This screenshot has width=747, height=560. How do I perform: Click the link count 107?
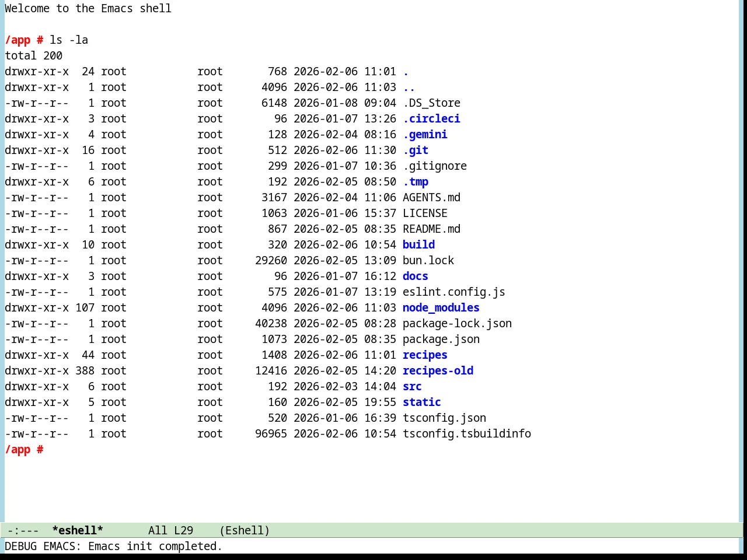pyautogui.click(x=85, y=307)
